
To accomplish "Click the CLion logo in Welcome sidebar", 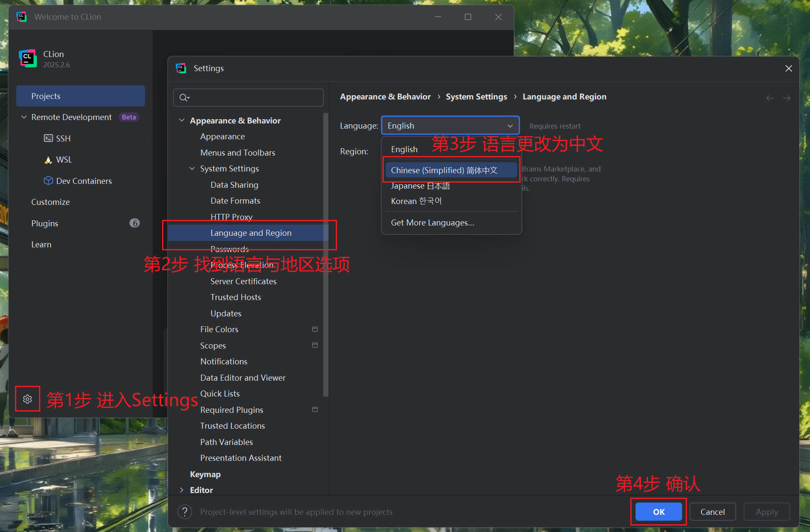I will point(28,58).
